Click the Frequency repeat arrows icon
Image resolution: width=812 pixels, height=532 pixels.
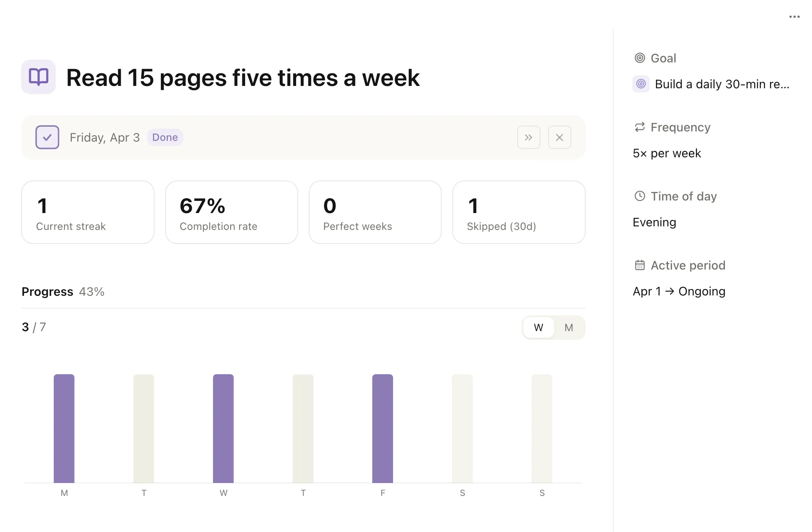(639, 127)
